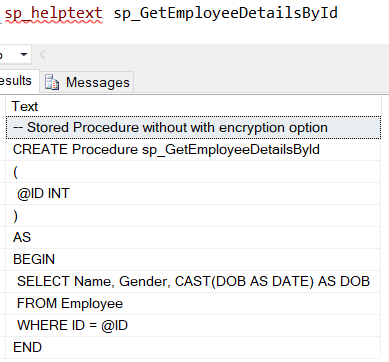The image size is (389, 362).
Task: Click sp_helptext in the query editor
Action: pos(53,13)
